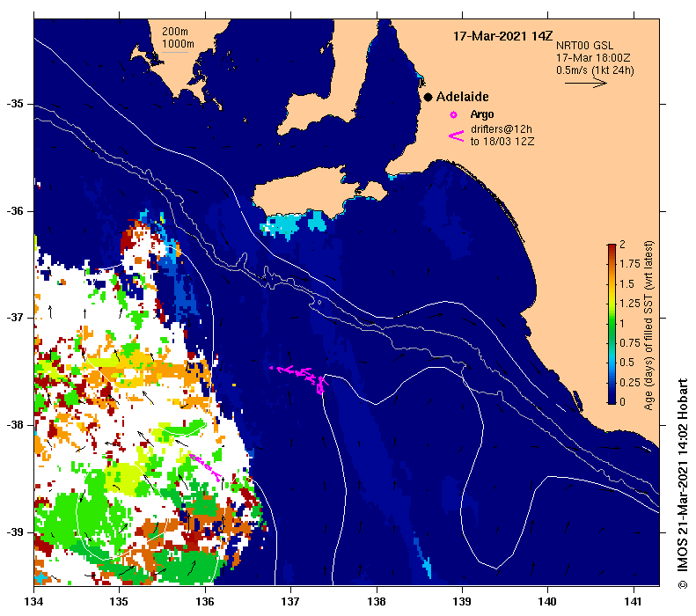
Task: Click the black Adelaide city marker dot
Action: 428,97
